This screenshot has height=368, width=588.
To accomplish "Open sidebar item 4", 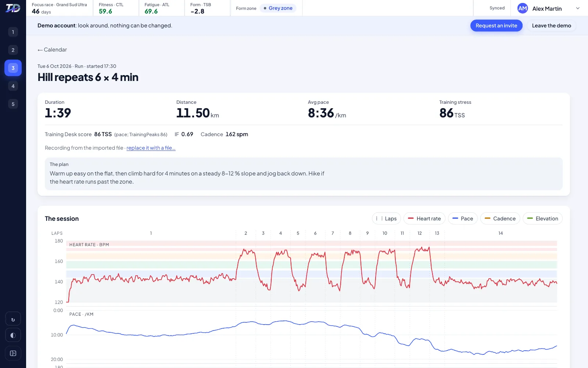I will click(13, 86).
